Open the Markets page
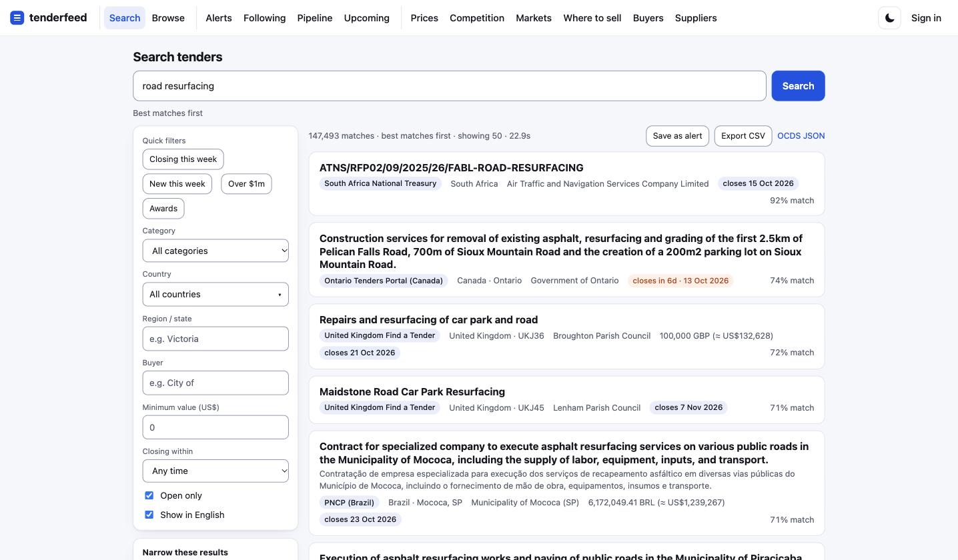The height and width of the screenshot is (560, 958). click(x=534, y=18)
